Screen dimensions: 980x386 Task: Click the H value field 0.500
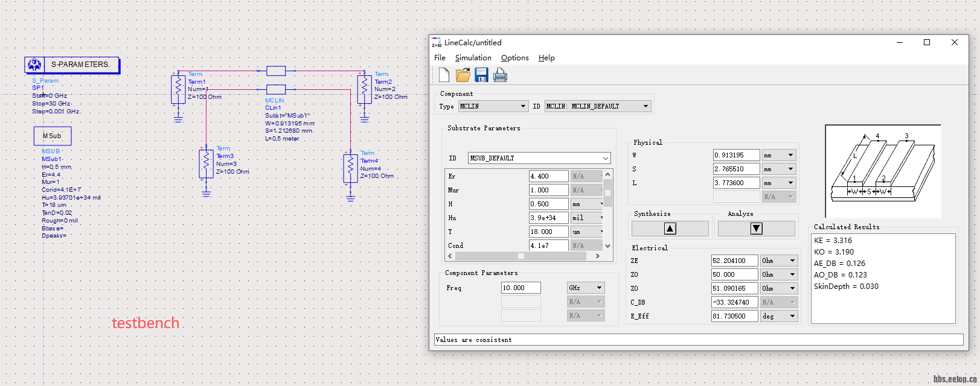coord(549,204)
